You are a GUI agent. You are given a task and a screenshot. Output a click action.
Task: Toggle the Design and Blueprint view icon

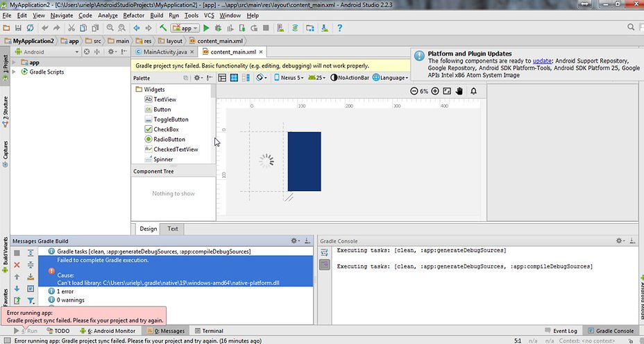246,77
